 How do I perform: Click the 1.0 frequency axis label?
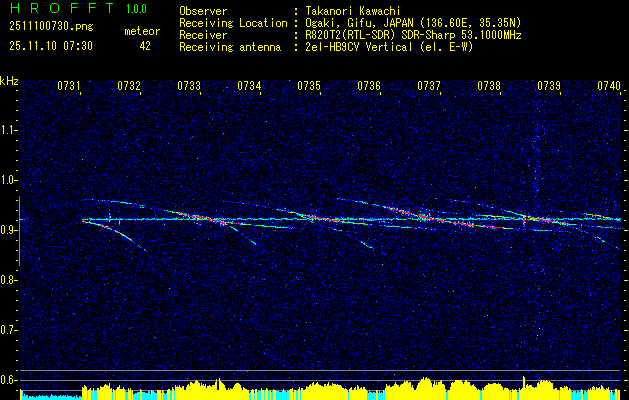pyautogui.click(x=8, y=180)
